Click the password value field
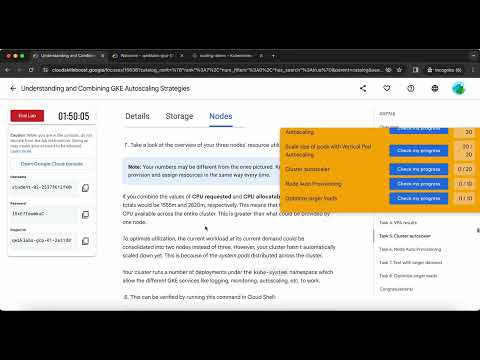 pos(44,214)
